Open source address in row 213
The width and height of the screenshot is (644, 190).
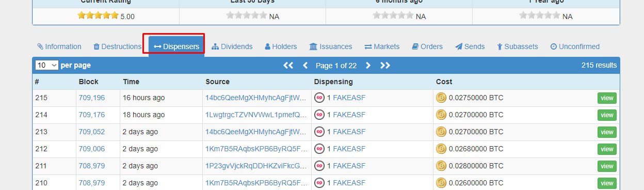(x=256, y=132)
